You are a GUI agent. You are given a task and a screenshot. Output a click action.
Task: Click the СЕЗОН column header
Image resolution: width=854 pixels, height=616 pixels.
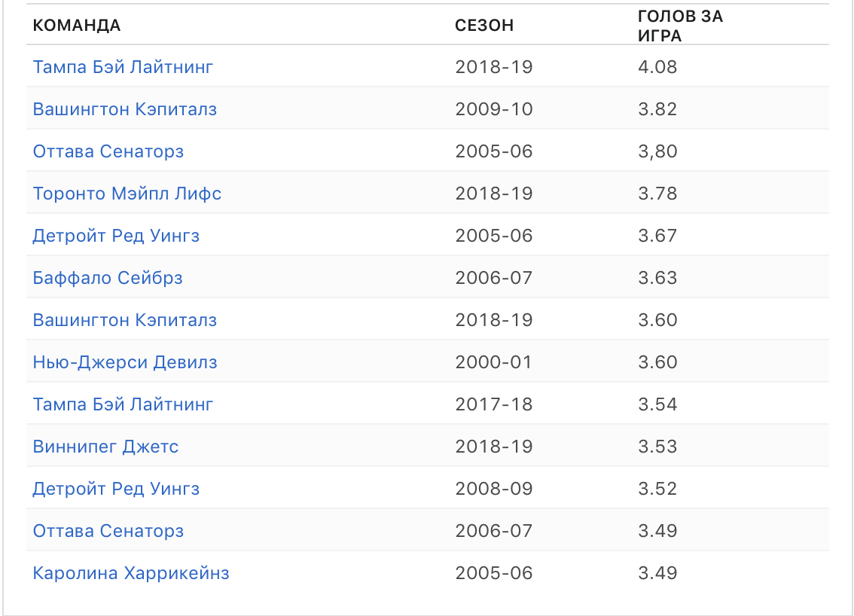pos(484,26)
